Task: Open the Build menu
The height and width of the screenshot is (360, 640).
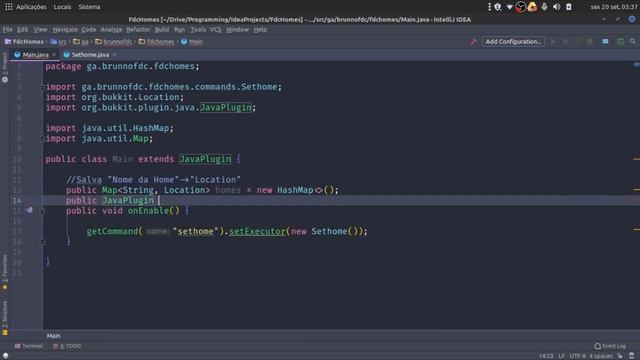Action: (162, 29)
